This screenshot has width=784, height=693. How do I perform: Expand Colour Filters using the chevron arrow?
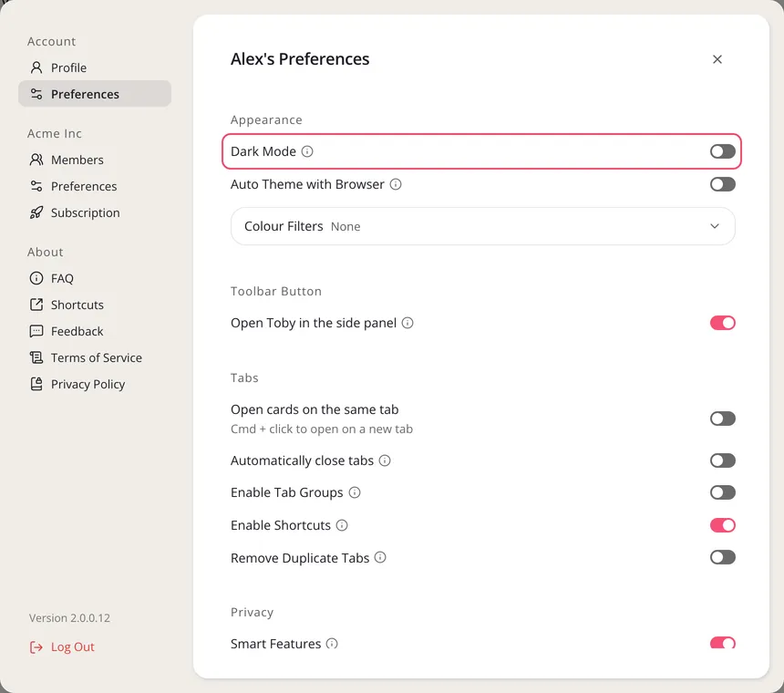[x=715, y=226]
